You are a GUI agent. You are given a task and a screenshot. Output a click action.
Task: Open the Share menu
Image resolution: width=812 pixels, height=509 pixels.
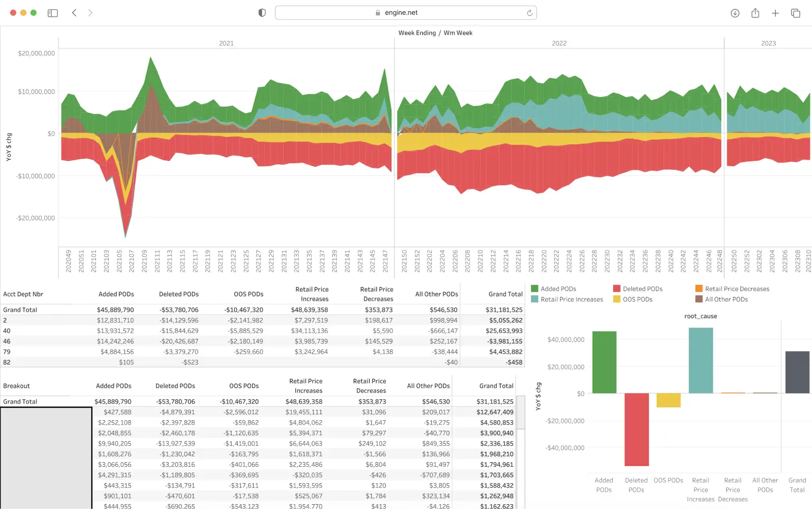[755, 13]
